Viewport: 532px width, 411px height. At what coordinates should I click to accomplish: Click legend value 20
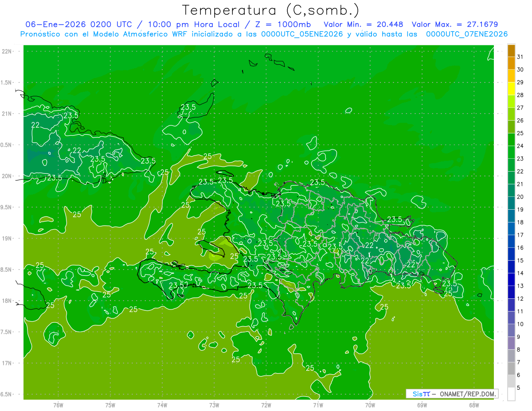point(520,197)
